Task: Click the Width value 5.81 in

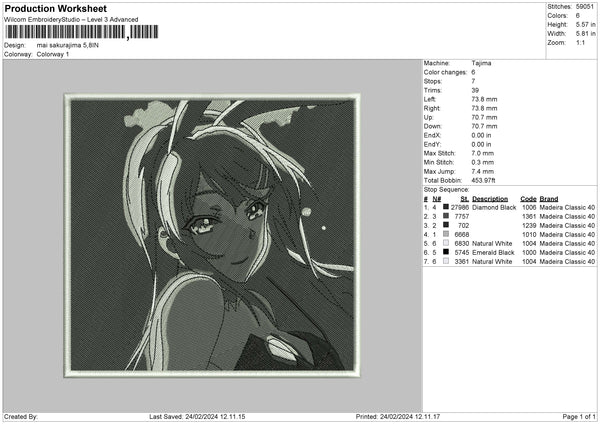Action: tap(585, 34)
